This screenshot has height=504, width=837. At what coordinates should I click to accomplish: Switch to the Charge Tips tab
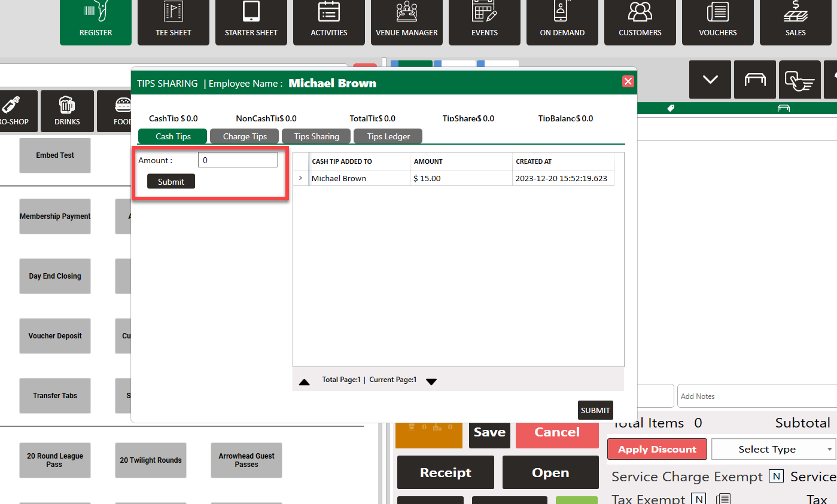click(245, 136)
